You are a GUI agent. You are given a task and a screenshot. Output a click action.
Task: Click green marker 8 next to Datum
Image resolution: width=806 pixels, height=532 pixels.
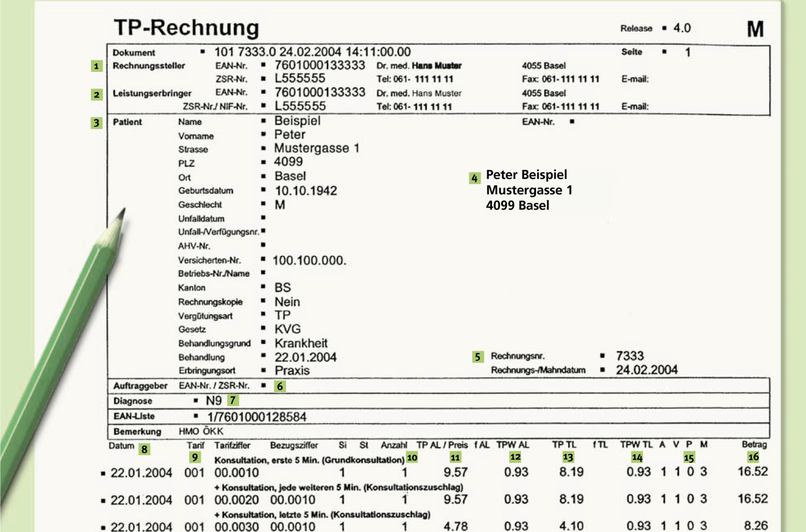(145, 449)
